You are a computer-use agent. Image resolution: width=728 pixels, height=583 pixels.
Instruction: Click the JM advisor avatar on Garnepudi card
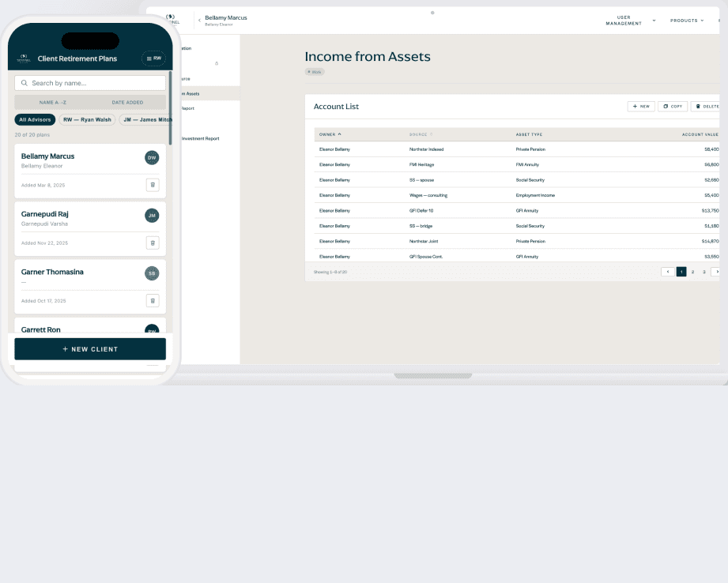tap(152, 216)
